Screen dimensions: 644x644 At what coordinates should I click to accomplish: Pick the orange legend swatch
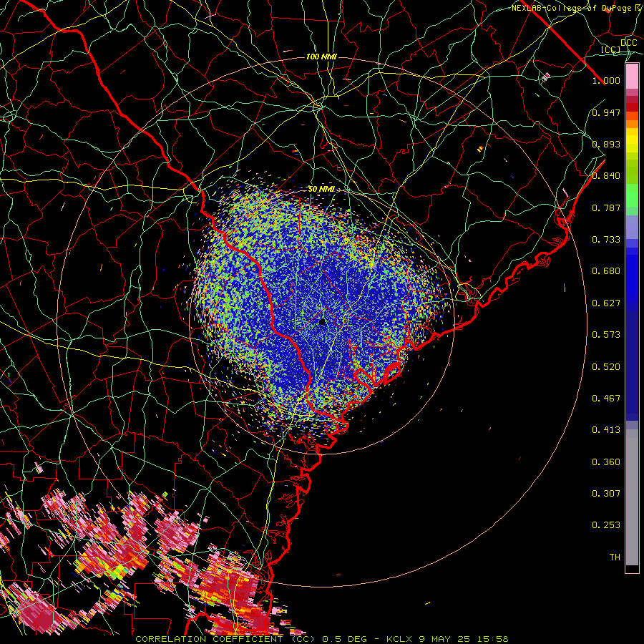point(632,124)
